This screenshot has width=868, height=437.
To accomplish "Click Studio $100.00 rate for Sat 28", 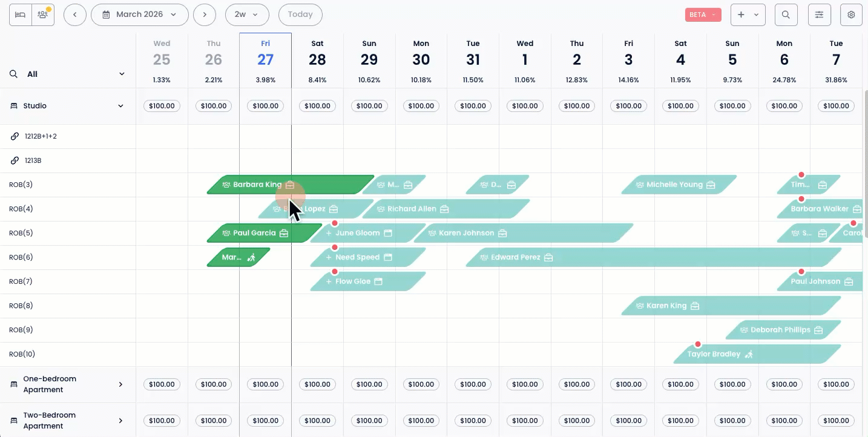I will coord(317,106).
